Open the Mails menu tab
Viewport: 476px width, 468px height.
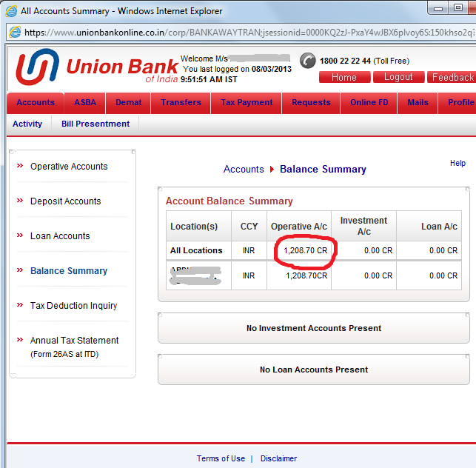418,103
